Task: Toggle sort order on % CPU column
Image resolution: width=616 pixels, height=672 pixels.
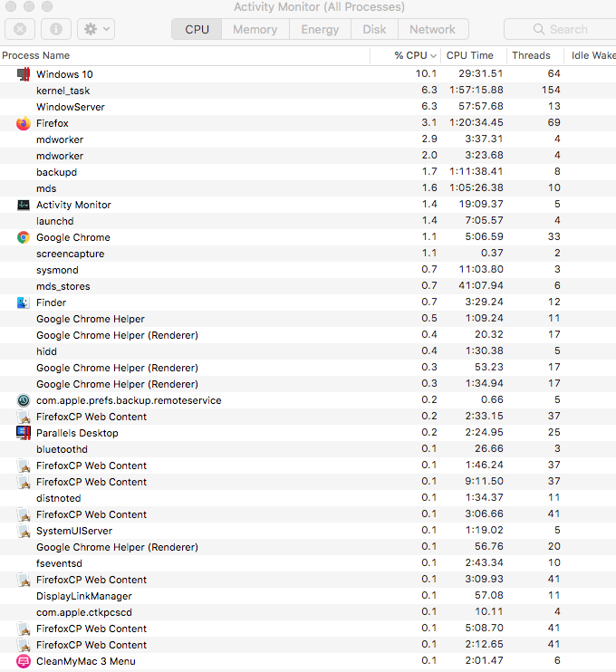Action: [406, 56]
